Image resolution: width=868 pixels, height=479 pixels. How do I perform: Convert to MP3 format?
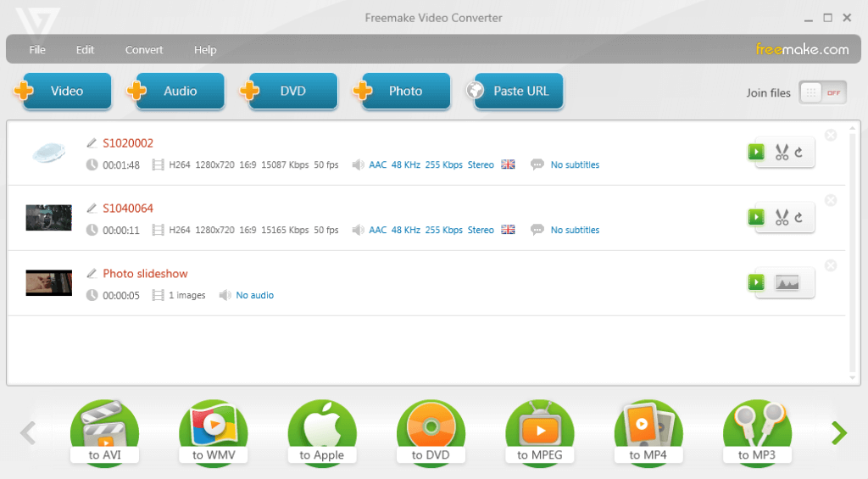pos(757,432)
